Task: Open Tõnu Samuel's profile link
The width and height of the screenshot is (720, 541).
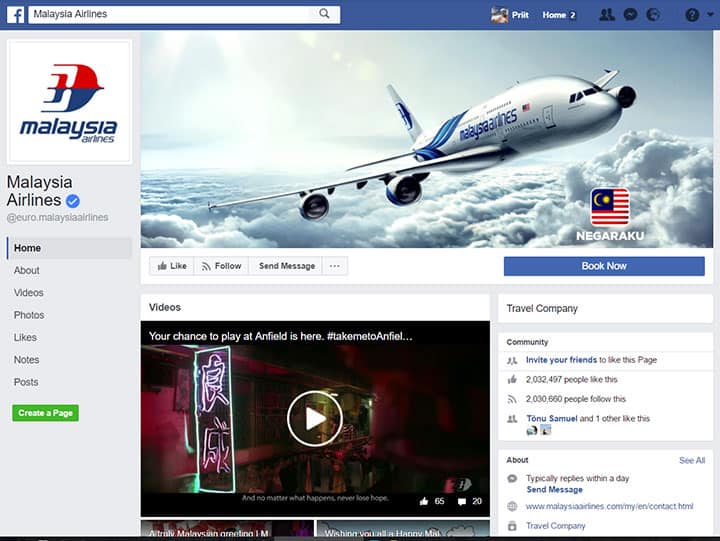Action: point(552,418)
